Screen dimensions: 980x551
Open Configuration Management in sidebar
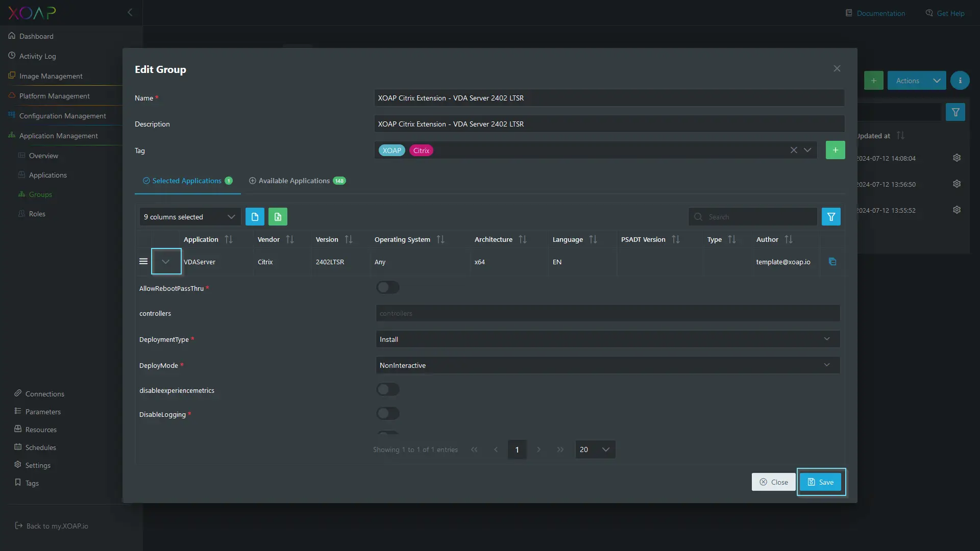pos(63,116)
